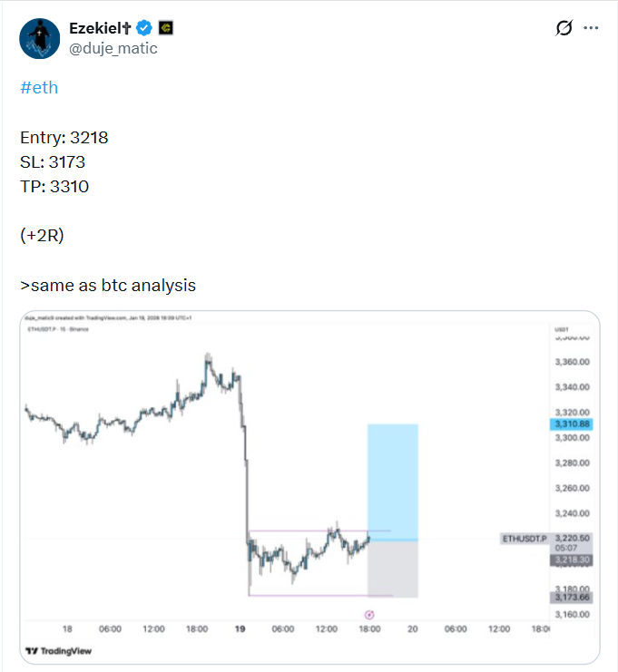This screenshot has width=618, height=672.
Task: Open the three-dot more options menu
Action: pyautogui.click(x=591, y=28)
